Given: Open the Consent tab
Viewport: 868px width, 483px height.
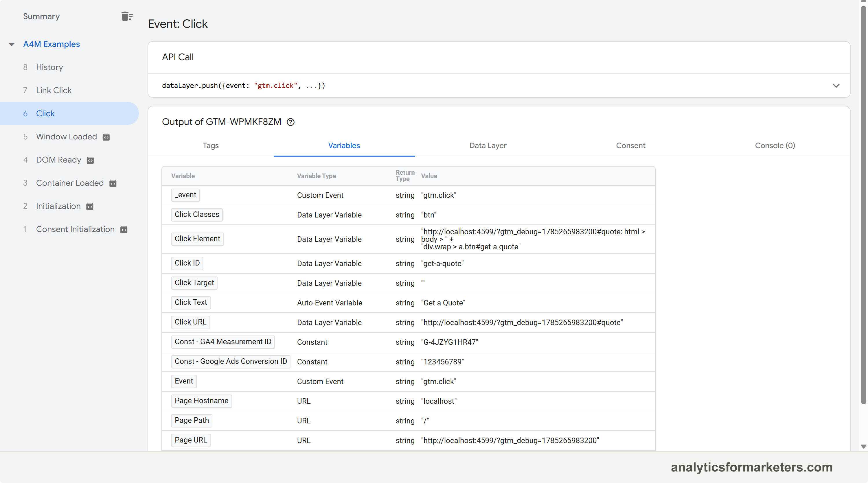Looking at the screenshot, I should click(630, 145).
